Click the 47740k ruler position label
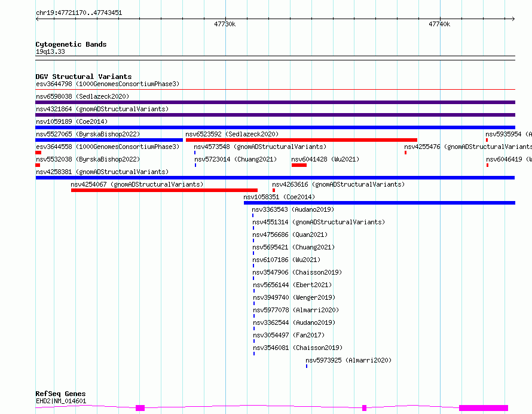Image resolution: width=532 pixels, height=414 pixels. click(439, 24)
